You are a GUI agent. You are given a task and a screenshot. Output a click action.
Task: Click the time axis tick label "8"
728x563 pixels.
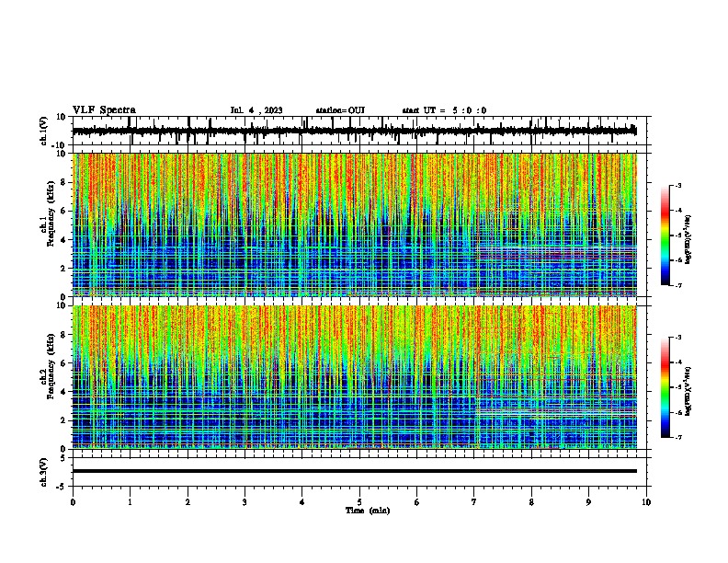531,502
